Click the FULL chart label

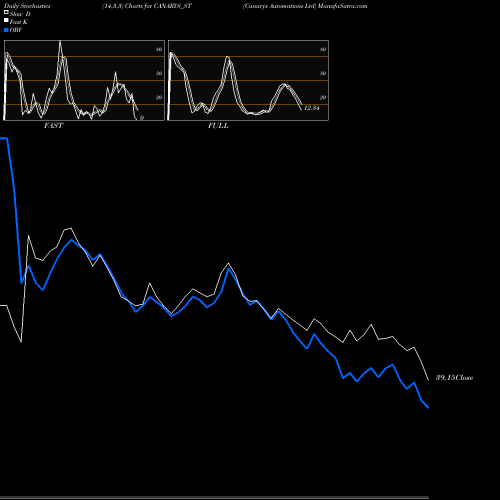(x=218, y=126)
